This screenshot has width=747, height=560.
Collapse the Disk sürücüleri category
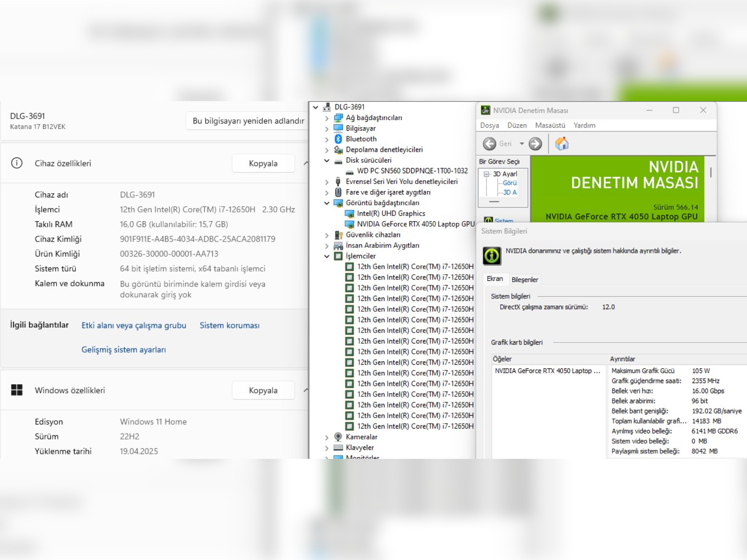coord(327,161)
